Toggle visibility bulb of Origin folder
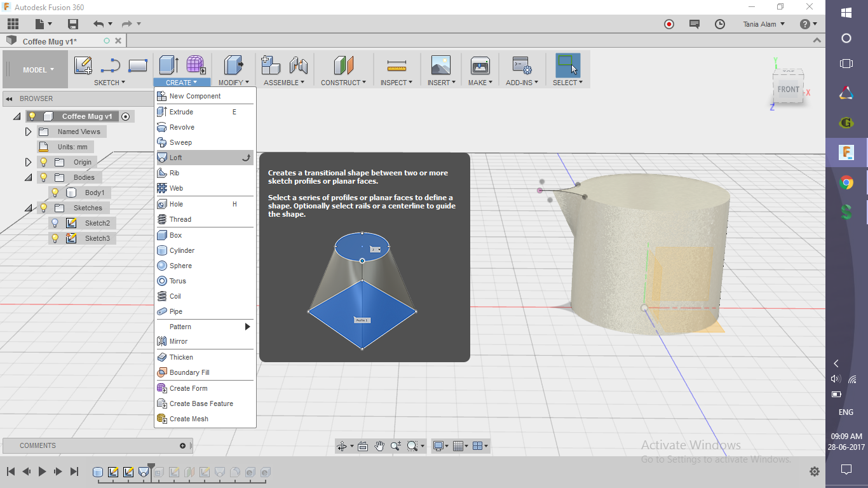868x488 pixels. point(43,162)
